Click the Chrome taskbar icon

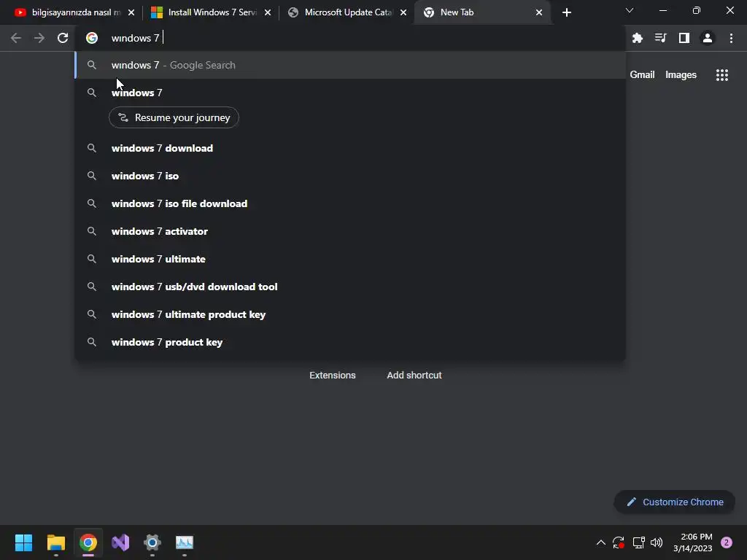tap(88, 542)
